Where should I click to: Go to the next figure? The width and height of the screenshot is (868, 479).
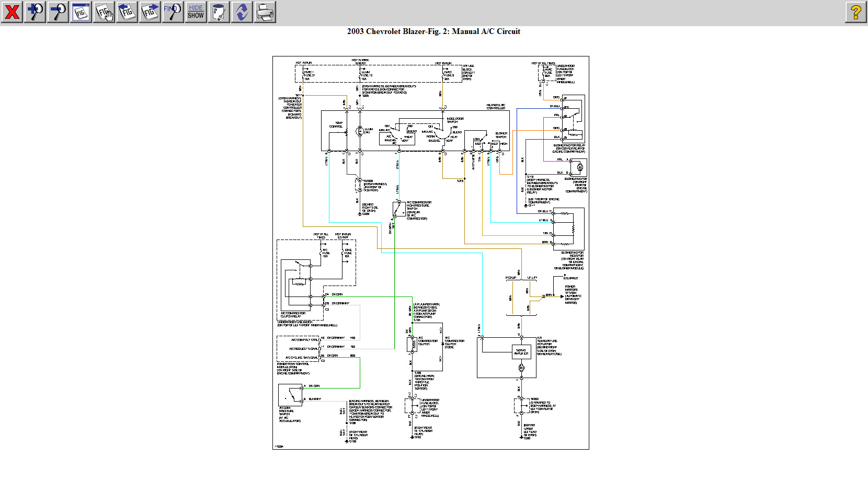tap(150, 12)
